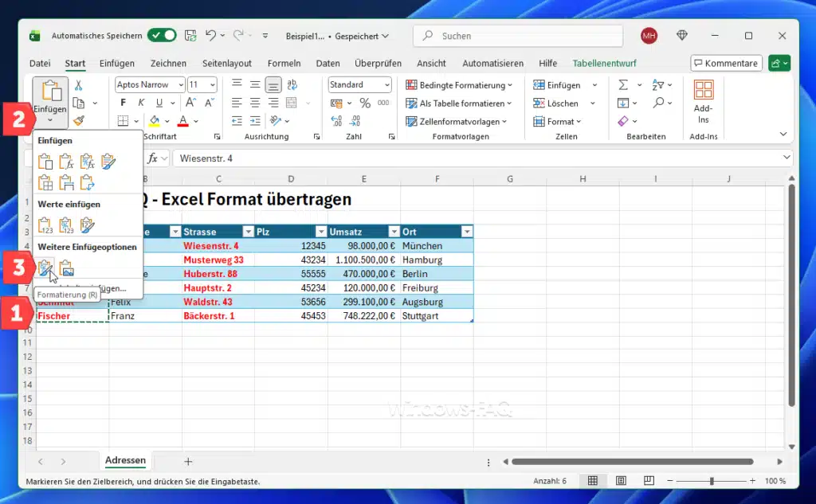Click the Adressen sheet tab
The width and height of the screenshot is (816, 504).
click(125, 460)
